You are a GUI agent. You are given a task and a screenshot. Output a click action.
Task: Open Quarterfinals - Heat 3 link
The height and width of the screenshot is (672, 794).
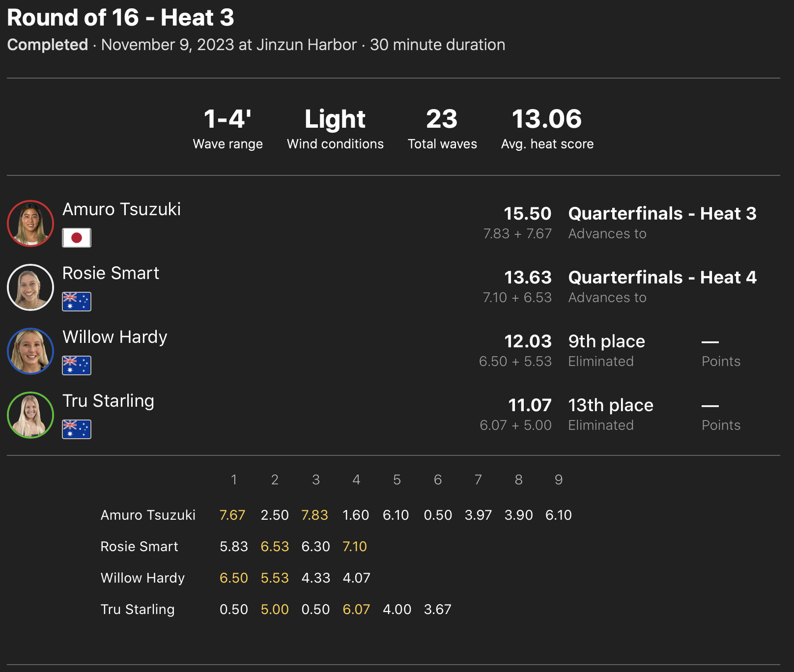662,214
